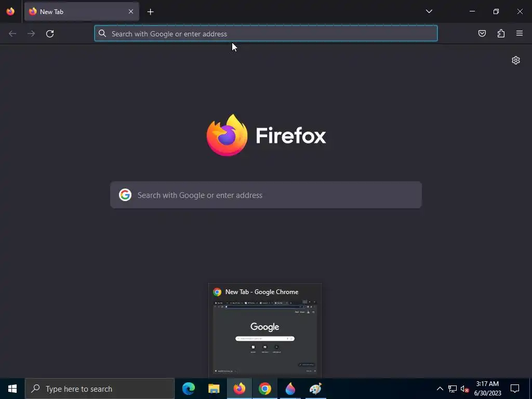
Task: Select the New Tab tab
Action: point(82,11)
